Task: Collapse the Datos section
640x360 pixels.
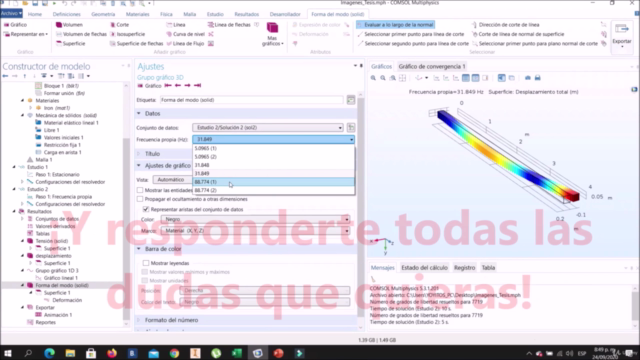Action: (139, 113)
